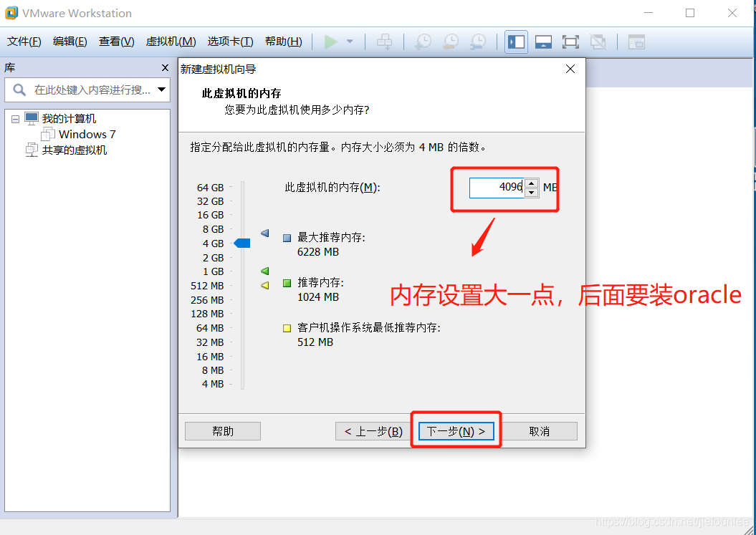Screen dimensions: 756x535
Task: Open the snapshot manager
Action: pyautogui.click(x=477, y=41)
